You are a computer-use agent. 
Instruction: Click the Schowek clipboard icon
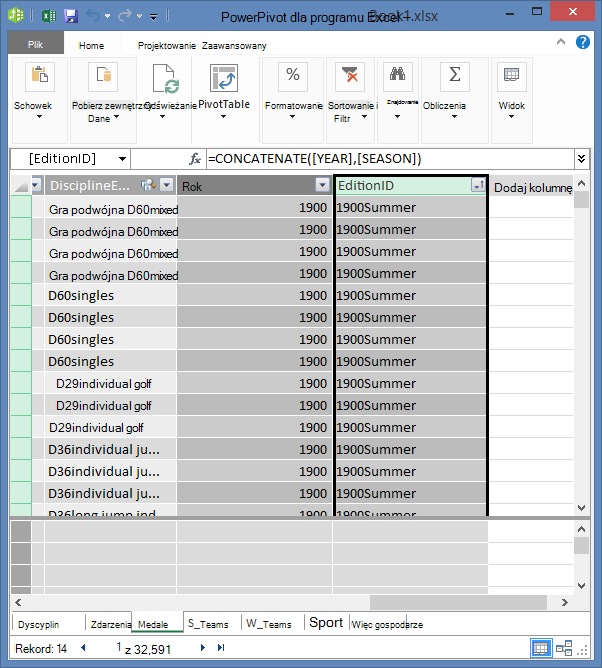coord(40,77)
